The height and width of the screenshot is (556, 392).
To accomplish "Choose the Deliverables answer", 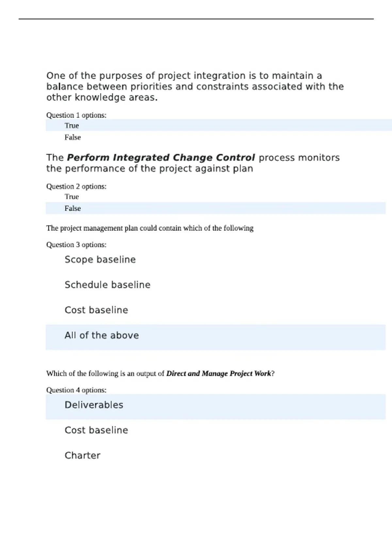I will (216, 407).
